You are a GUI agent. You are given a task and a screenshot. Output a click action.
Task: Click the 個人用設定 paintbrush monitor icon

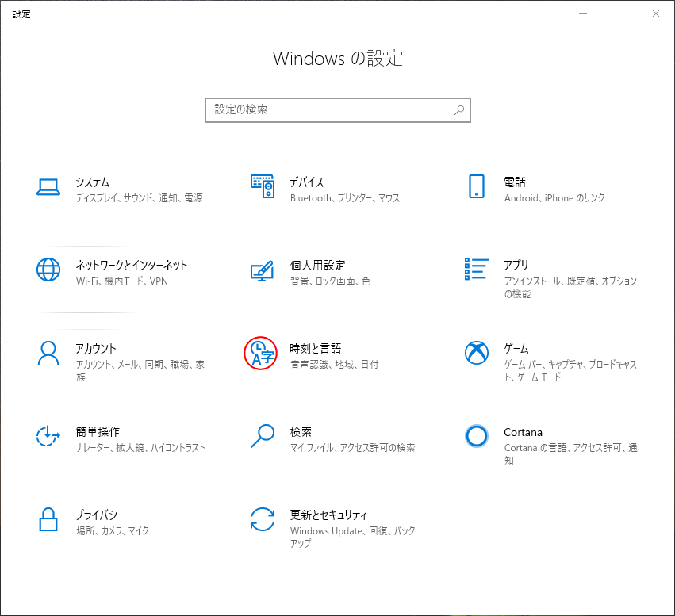(263, 270)
